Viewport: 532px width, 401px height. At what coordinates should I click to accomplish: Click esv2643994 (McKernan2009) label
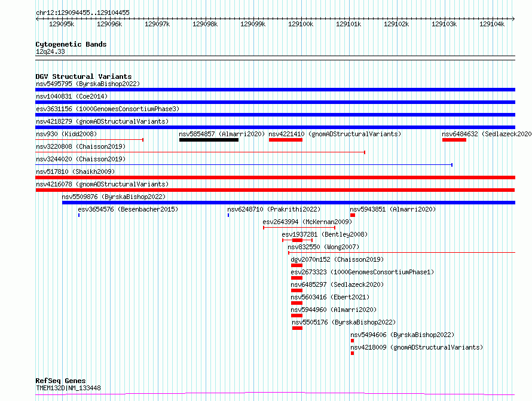click(x=307, y=222)
